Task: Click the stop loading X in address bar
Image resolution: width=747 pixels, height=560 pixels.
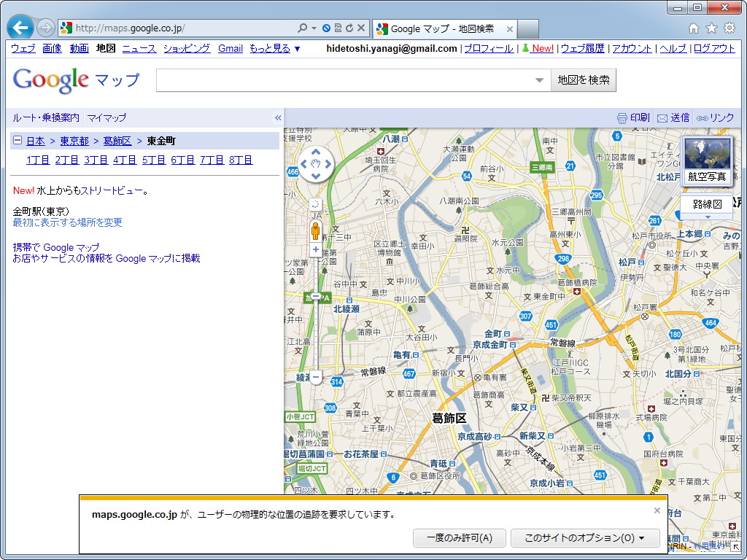Action: [x=361, y=28]
